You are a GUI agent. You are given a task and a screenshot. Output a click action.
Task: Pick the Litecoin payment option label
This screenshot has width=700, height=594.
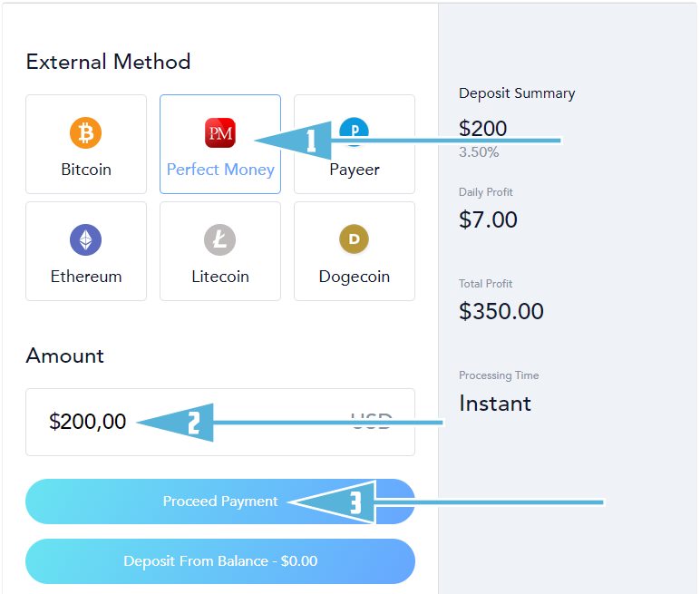[x=220, y=277]
